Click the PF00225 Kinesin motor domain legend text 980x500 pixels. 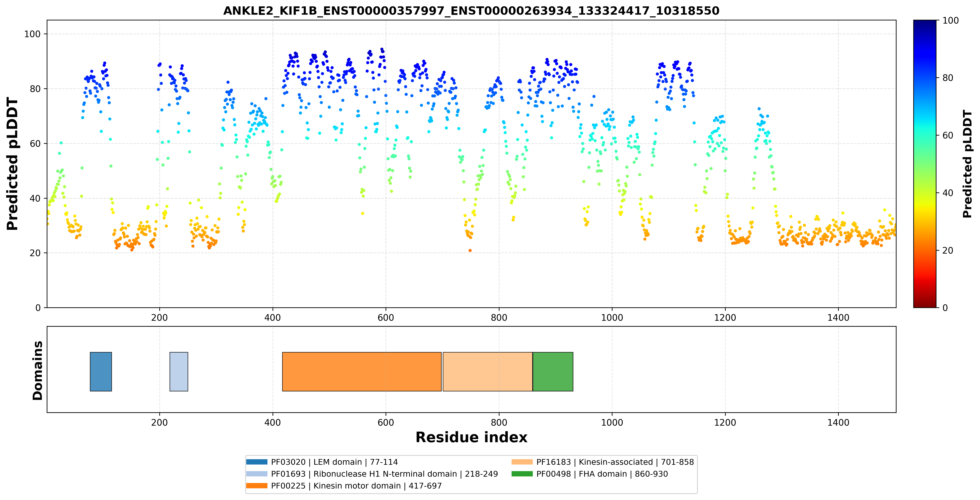pos(356,486)
